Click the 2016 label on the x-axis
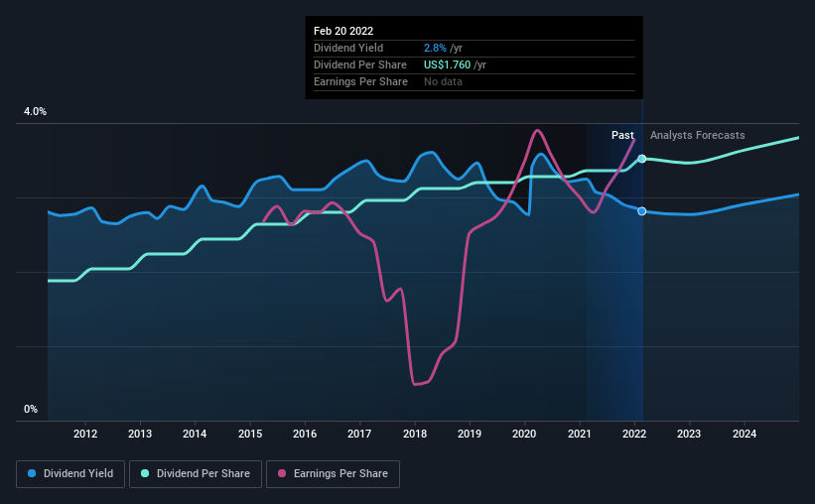Image resolution: width=815 pixels, height=504 pixels. 305,434
